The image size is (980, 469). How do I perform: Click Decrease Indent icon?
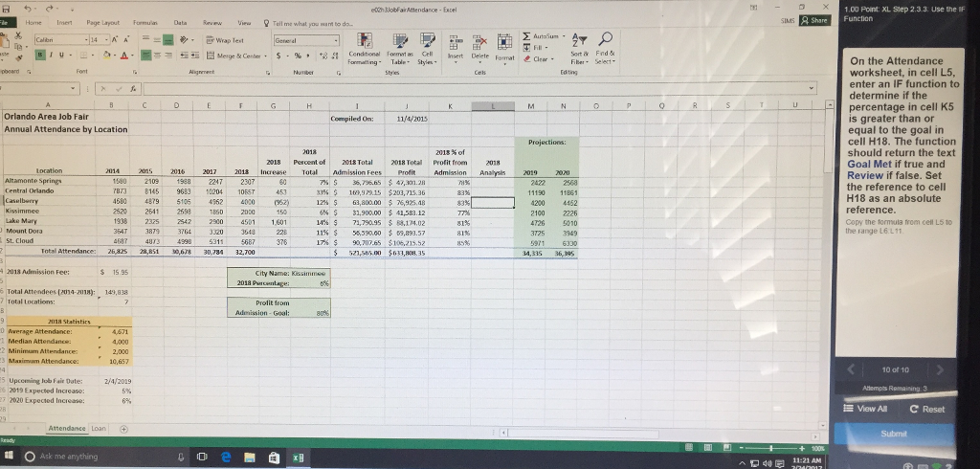(x=185, y=56)
